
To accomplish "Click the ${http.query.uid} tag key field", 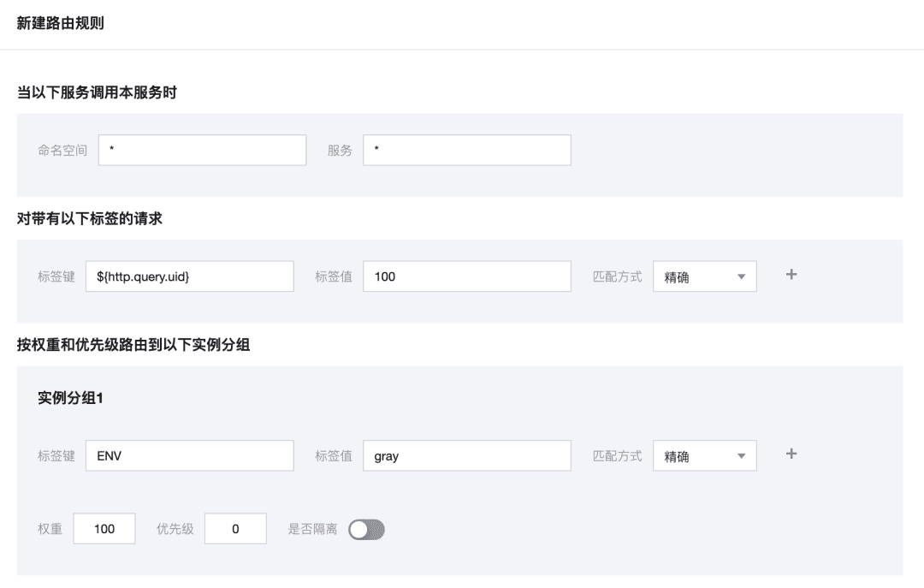I will point(190,276).
